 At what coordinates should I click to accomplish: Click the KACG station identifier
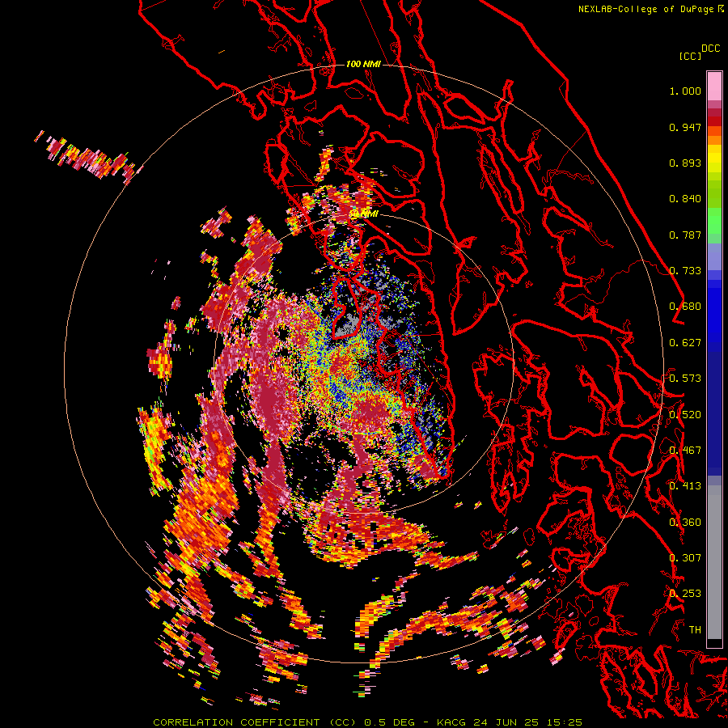tap(451, 722)
